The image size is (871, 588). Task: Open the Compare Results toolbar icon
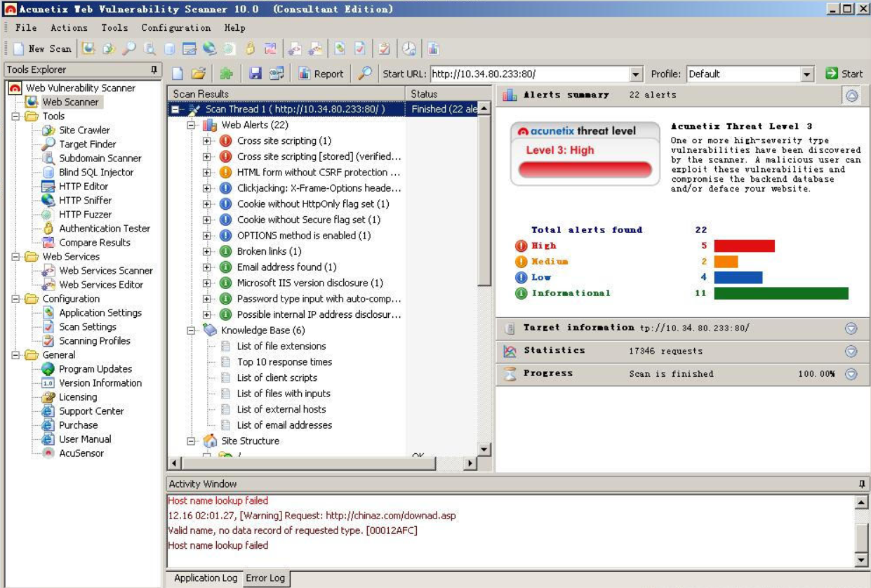coord(270,48)
